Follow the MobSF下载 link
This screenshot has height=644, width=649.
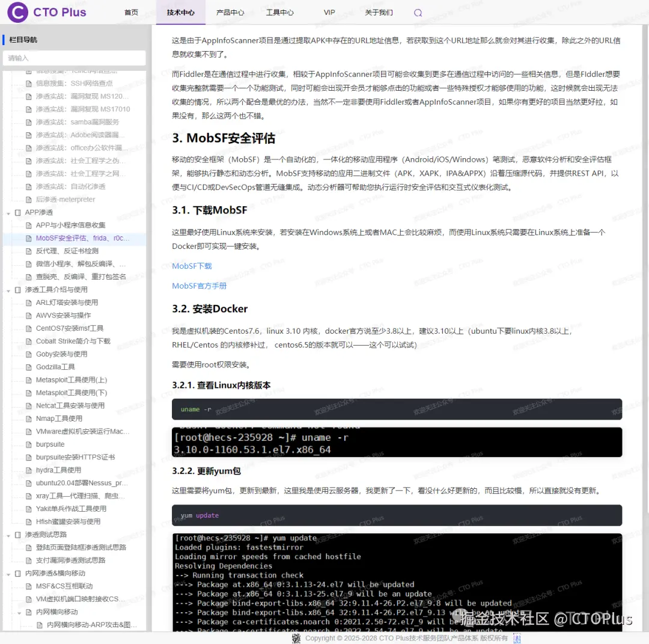tap(192, 266)
